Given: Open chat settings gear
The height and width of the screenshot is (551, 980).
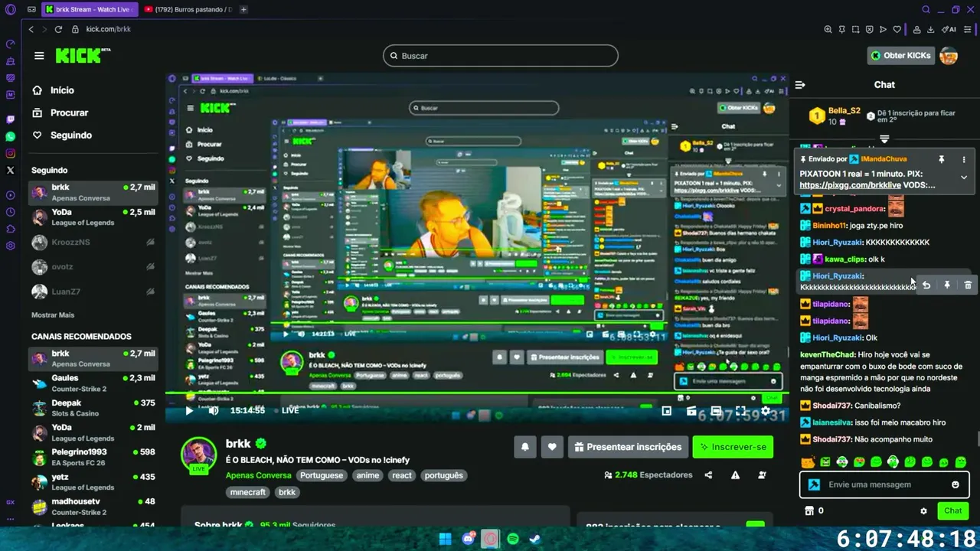Looking at the screenshot, I should [923, 510].
